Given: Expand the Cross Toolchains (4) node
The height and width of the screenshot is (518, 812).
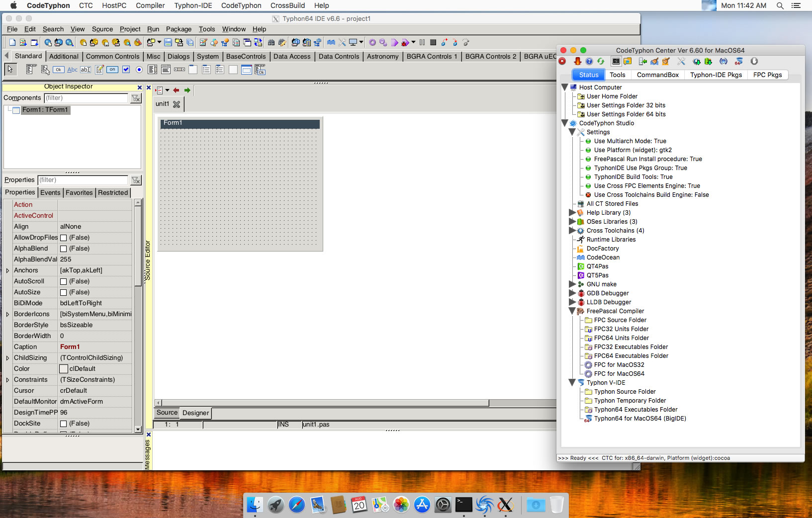Looking at the screenshot, I should [x=572, y=230].
